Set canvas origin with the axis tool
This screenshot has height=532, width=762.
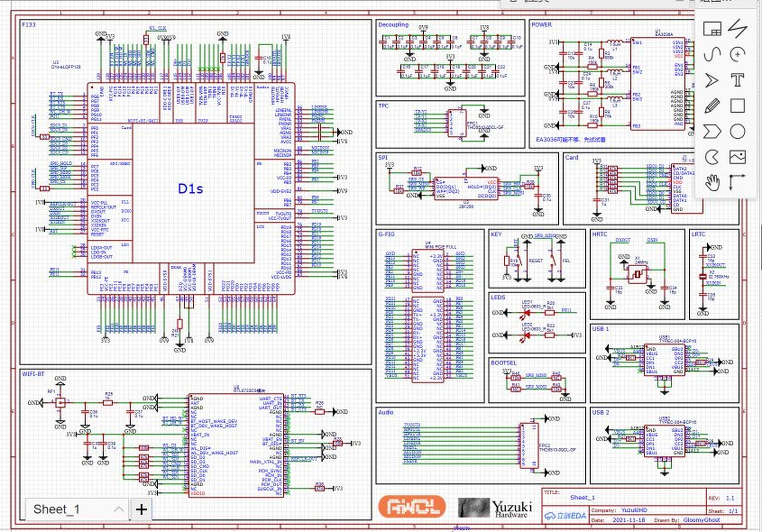click(738, 183)
